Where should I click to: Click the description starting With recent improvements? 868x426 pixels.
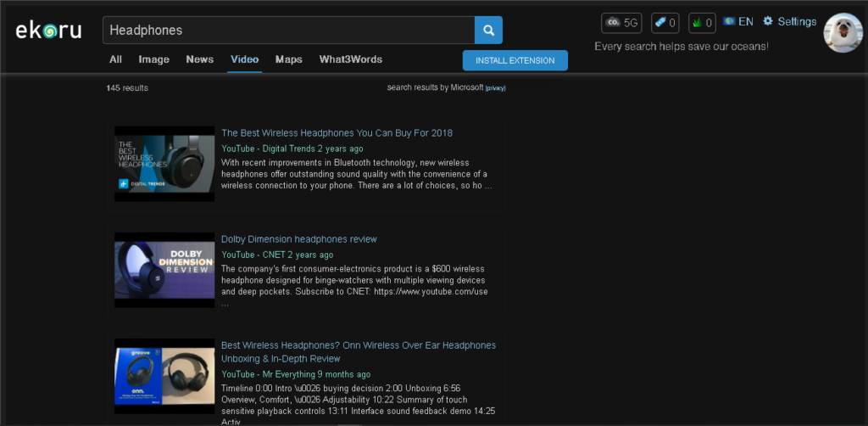pyautogui.click(x=357, y=174)
